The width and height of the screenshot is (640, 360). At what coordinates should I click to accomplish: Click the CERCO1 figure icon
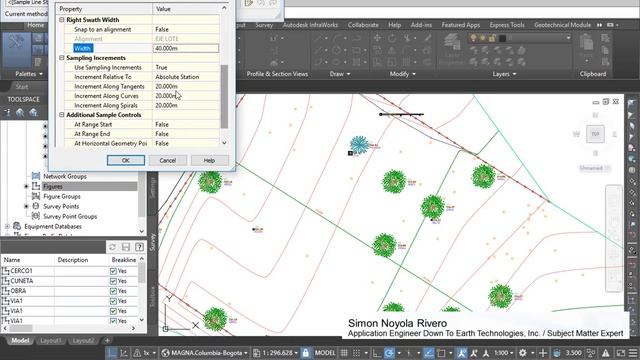point(6,271)
